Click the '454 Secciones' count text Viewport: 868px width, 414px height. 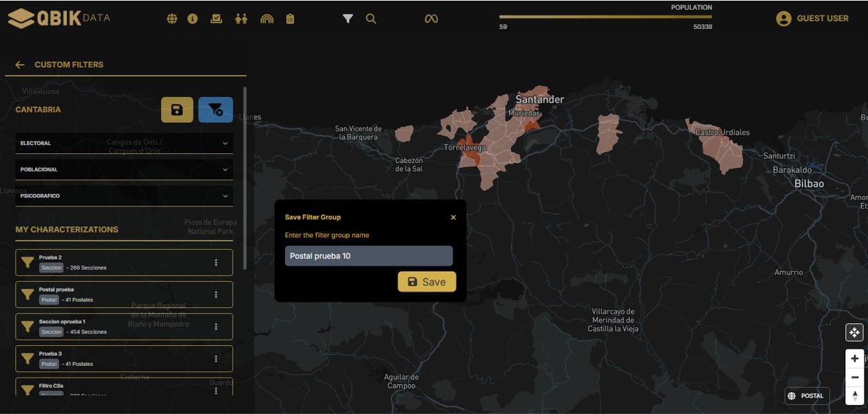pos(88,331)
